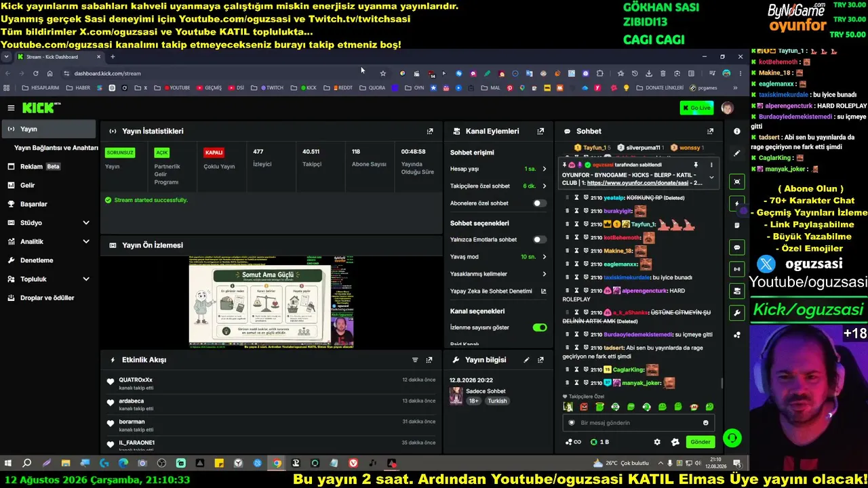Open the emoji picker in message box
The height and width of the screenshot is (488, 868).
click(706, 423)
